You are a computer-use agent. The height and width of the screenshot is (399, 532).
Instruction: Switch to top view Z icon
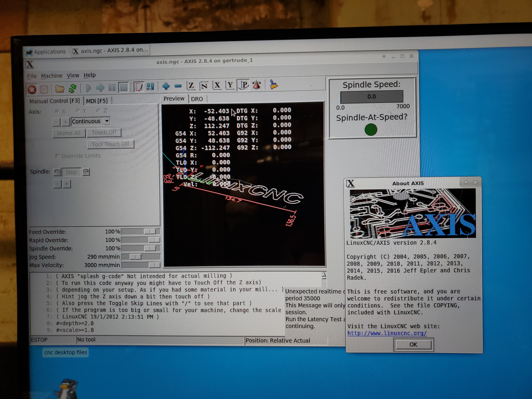191,86
